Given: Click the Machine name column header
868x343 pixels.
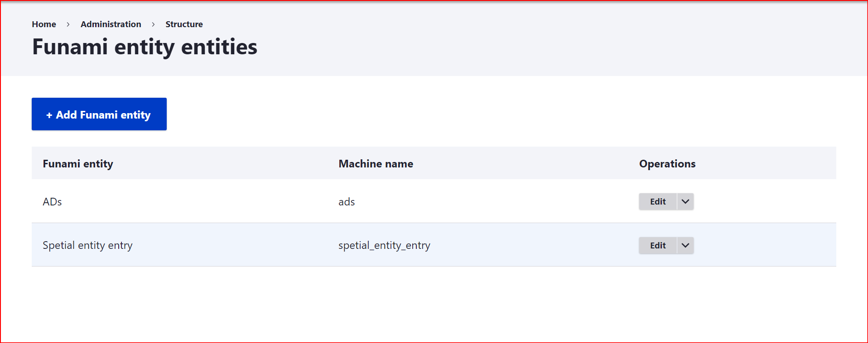Looking at the screenshot, I should pos(376,164).
